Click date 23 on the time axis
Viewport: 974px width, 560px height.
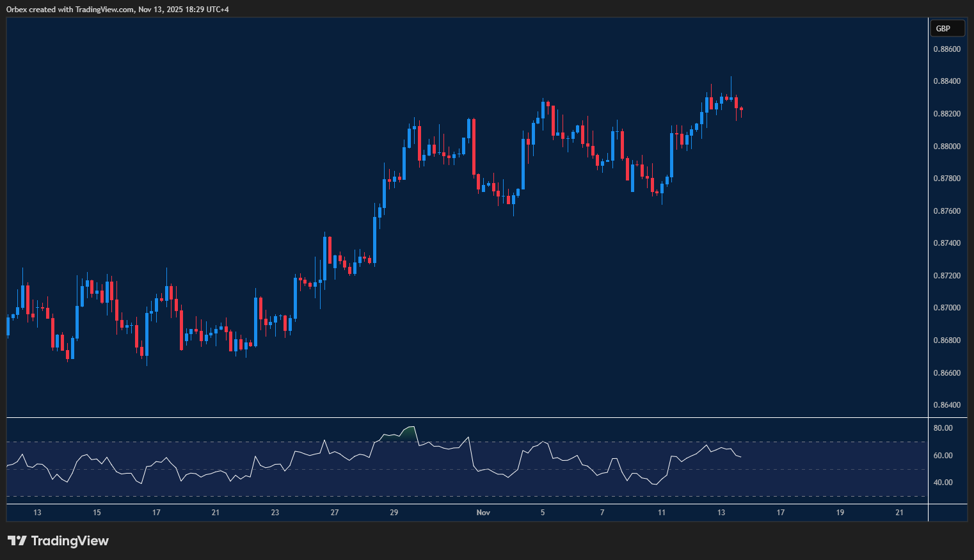point(275,513)
